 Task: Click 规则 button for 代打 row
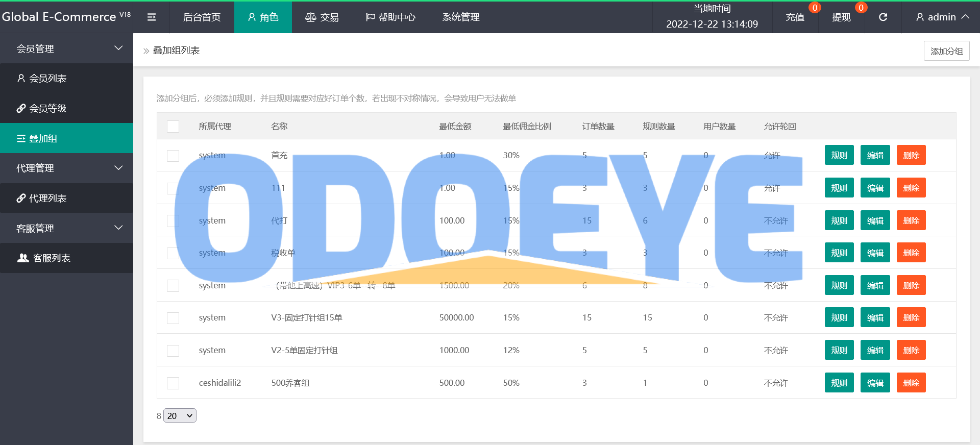pos(839,220)
